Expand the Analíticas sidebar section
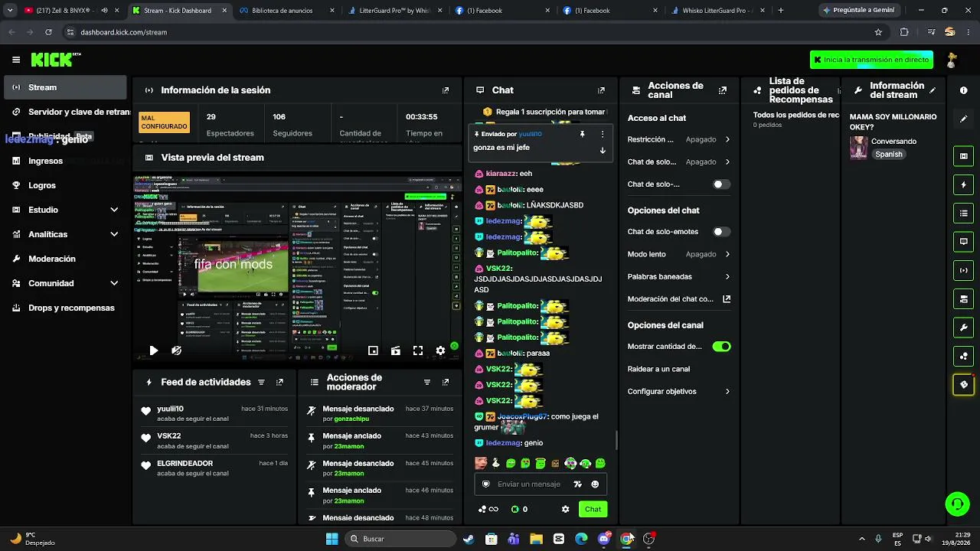 pyautogui.click(x=64, y=234)
